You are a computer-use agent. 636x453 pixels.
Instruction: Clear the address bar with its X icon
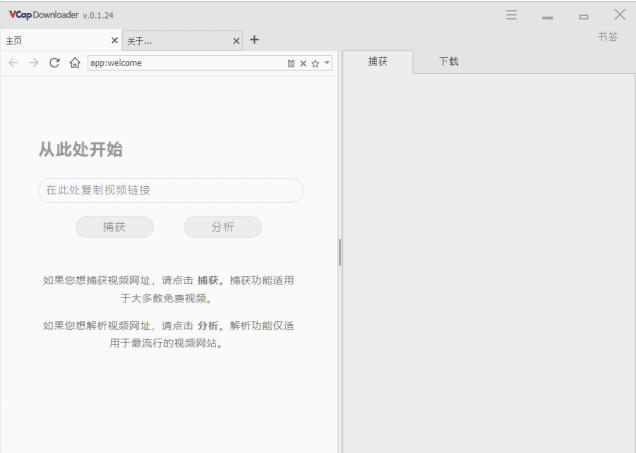coord(303,63)
